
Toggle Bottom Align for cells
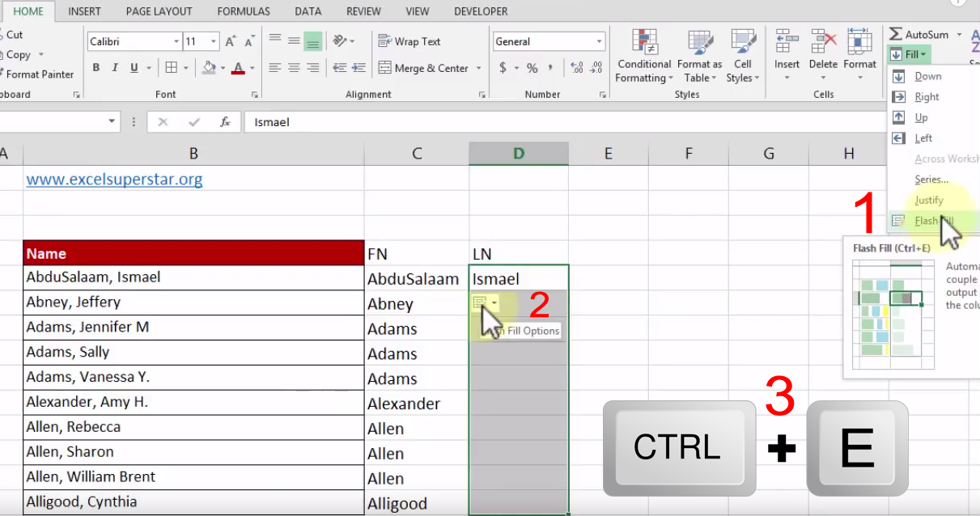click(313, 41)
